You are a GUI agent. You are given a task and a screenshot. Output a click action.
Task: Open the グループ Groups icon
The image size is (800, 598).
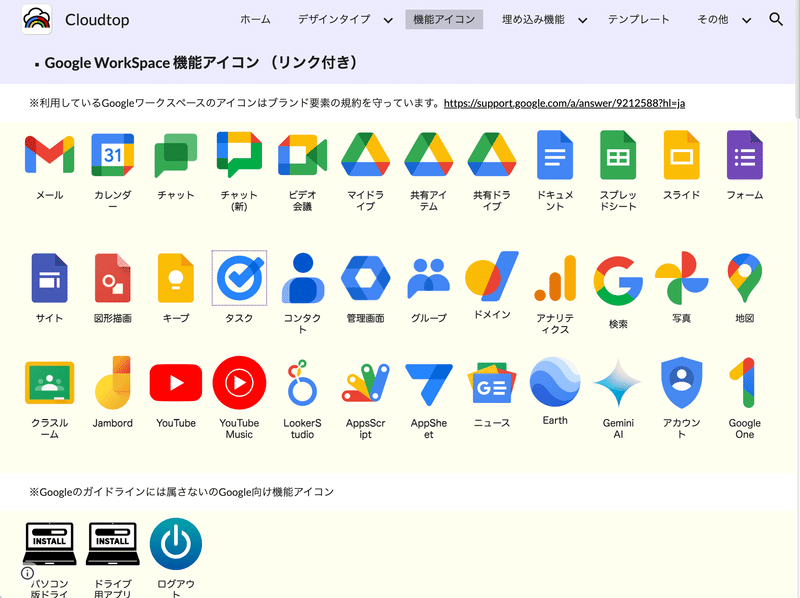429,278
